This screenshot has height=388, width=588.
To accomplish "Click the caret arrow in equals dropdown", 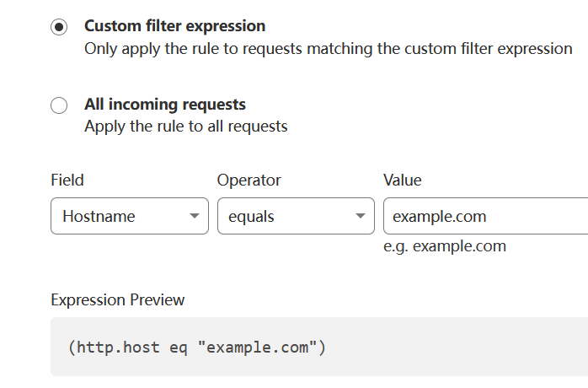I will click(x=361, y=216).
